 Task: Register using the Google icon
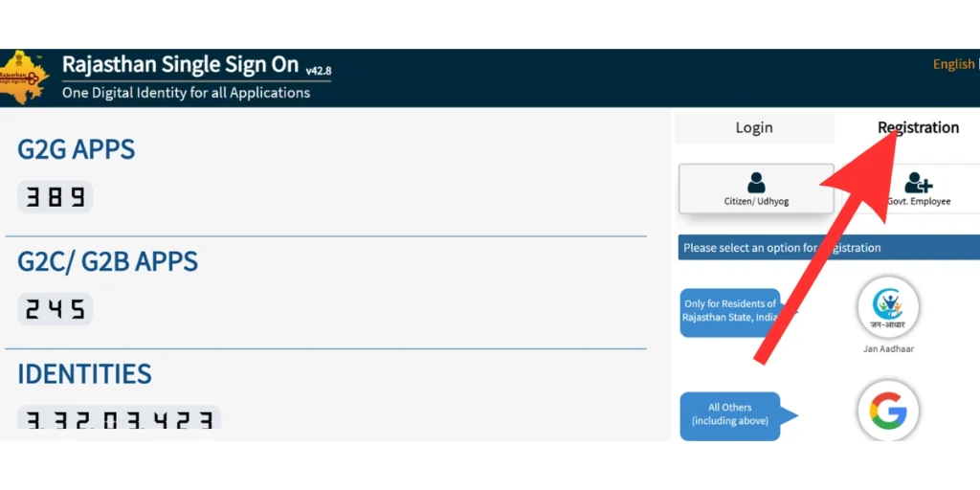pyautogui.click(x=888, y=411)
